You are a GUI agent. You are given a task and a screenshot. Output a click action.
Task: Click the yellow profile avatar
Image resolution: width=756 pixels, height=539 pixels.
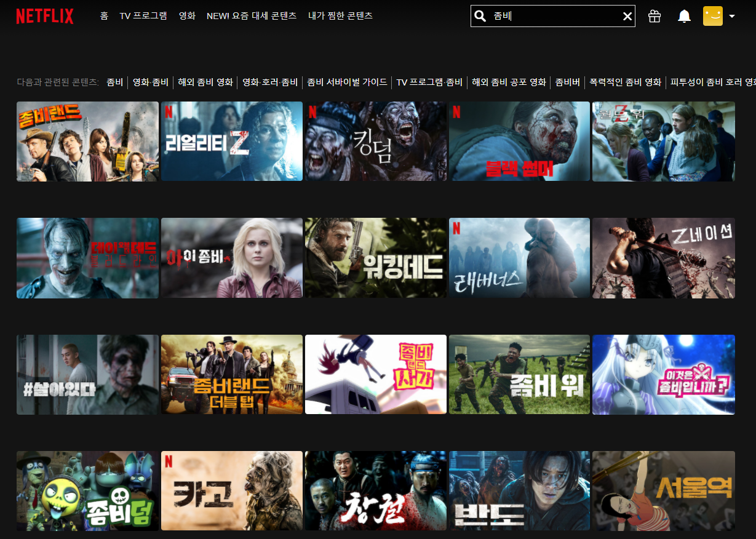click(x=713, y=16)
